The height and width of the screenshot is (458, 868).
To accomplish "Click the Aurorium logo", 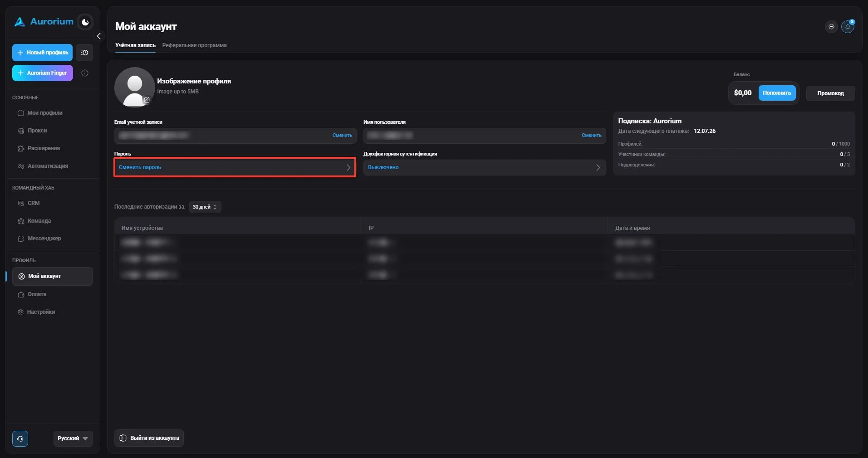I will [x=44, y=21].
